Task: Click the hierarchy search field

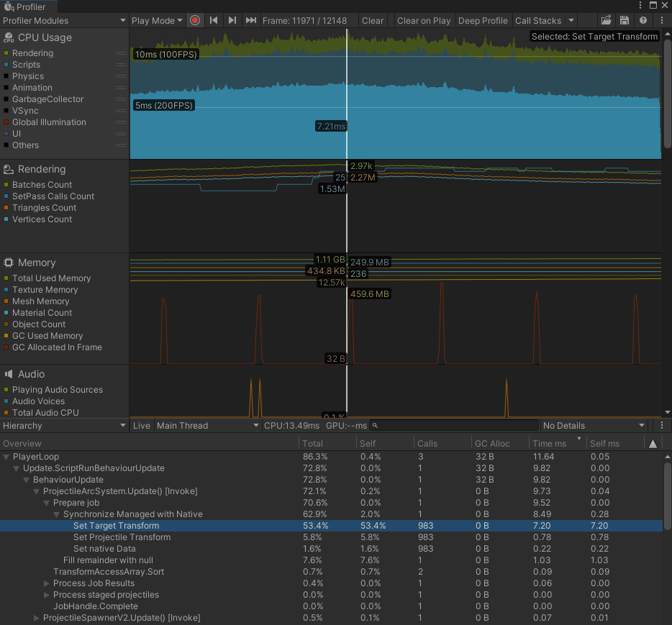Action: 455,426
